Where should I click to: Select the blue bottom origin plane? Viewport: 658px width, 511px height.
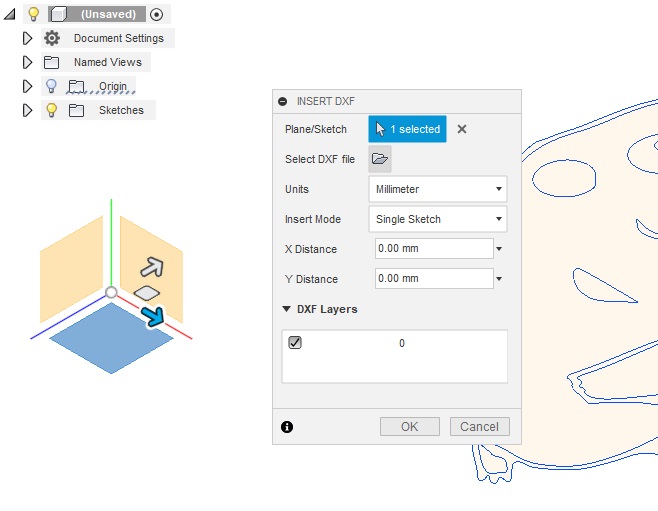[x=111, y=339]
